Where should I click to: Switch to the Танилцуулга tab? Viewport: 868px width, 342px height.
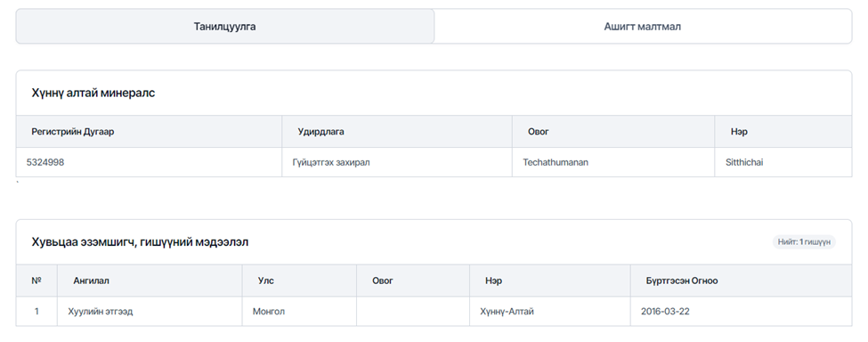[224, 26]
